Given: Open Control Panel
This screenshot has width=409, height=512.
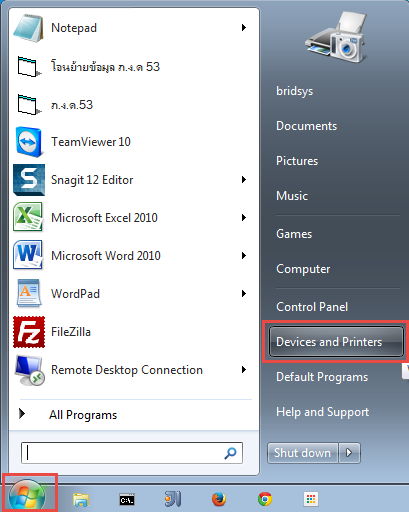Looking at the screenshot, I should [x=312, y=307].
